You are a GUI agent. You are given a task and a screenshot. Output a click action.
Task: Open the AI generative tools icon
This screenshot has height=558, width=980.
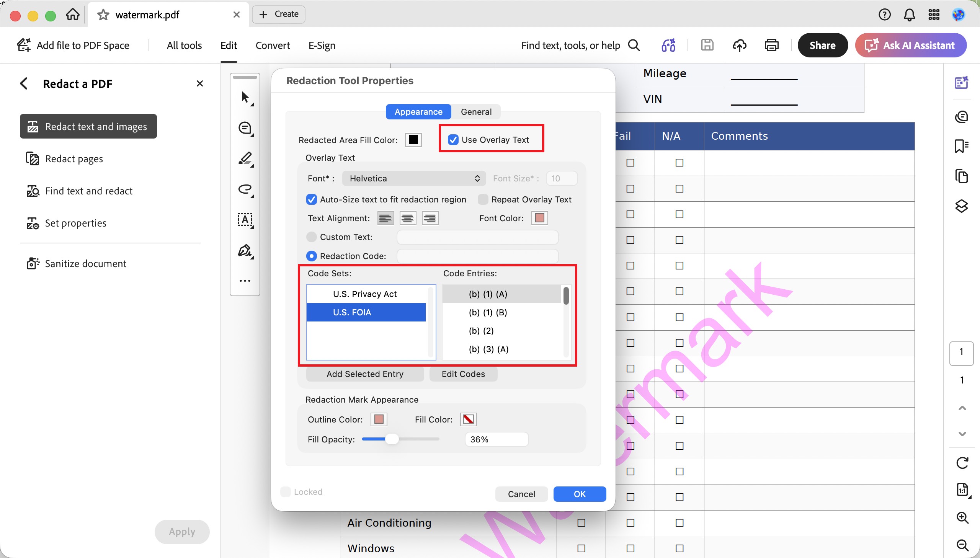click(668, 45)
